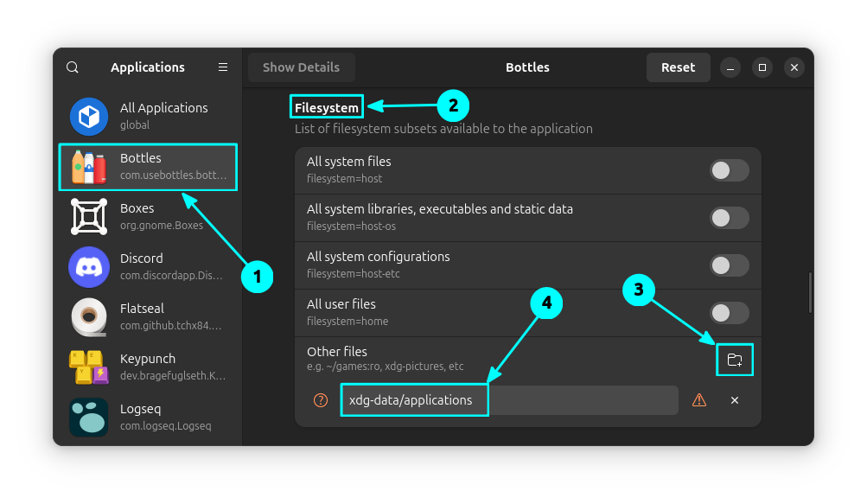Select the Keypunch app in the sidebar
The width and height of the screenshot is (867, 504).
tap(147, 367)
